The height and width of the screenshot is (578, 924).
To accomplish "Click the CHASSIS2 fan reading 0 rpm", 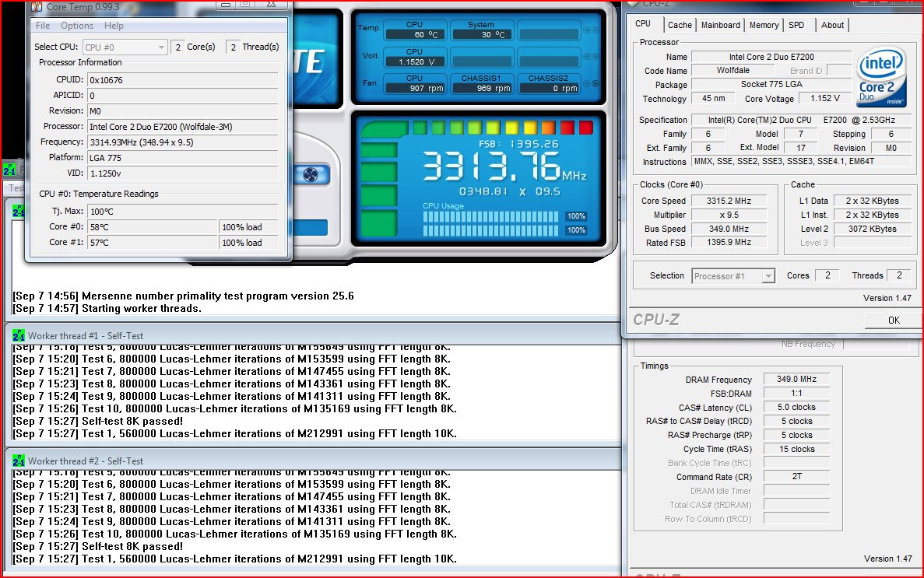I will coord(549,89).
